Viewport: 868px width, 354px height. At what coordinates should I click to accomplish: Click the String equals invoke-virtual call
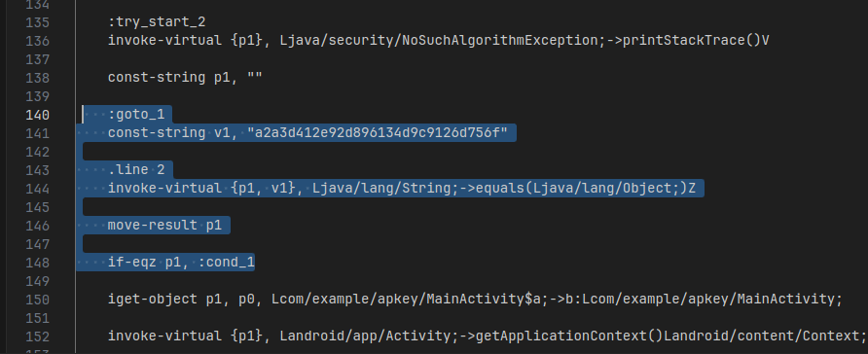point(401,188)
